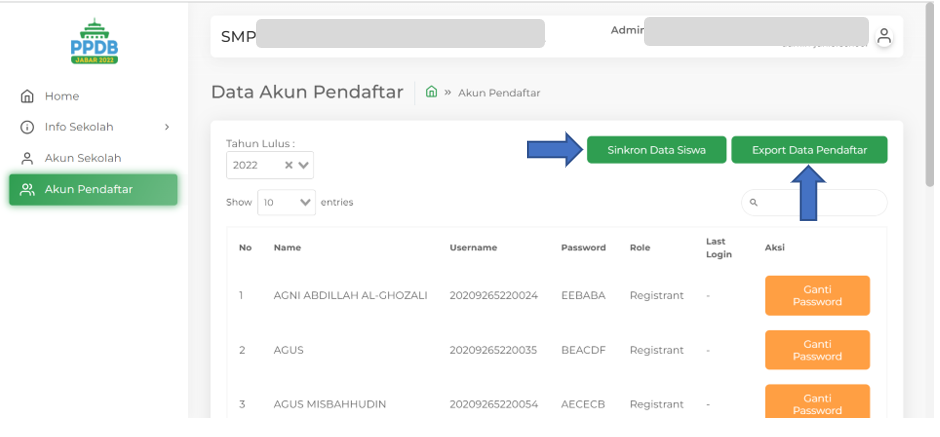Click the Akun Sekolah person icon
The image size is (940, 437).
(x=27, y=158)
